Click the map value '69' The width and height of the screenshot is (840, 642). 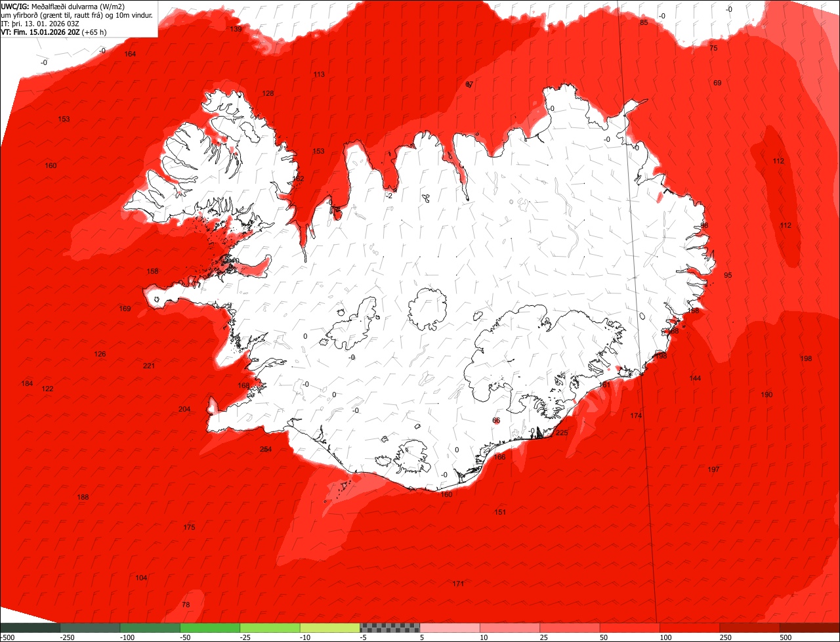[x=717, y=83]
